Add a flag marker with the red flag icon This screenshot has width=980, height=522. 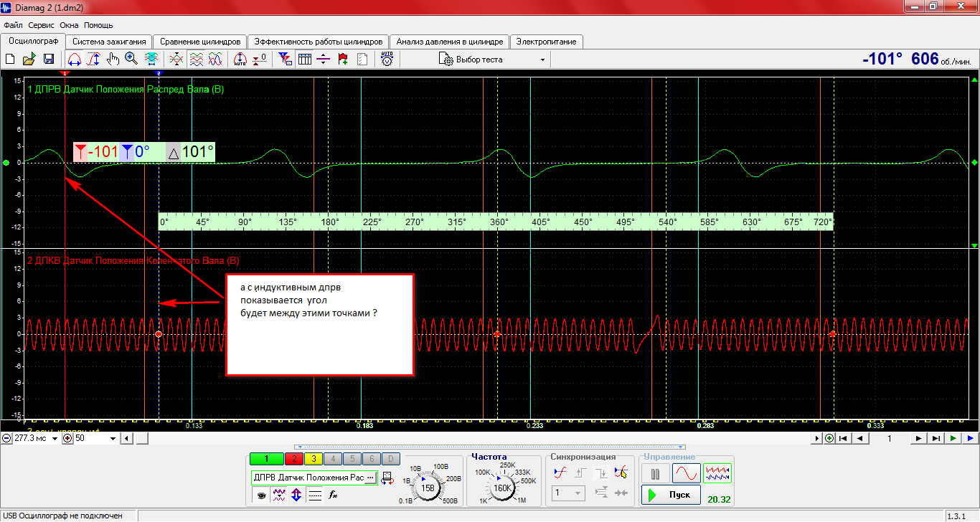[x=343, y=60]
